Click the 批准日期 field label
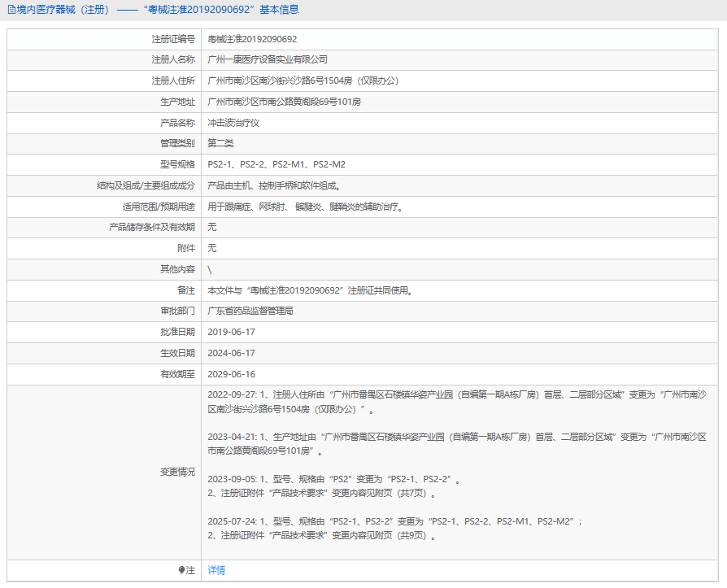 [x=177, y=332]
